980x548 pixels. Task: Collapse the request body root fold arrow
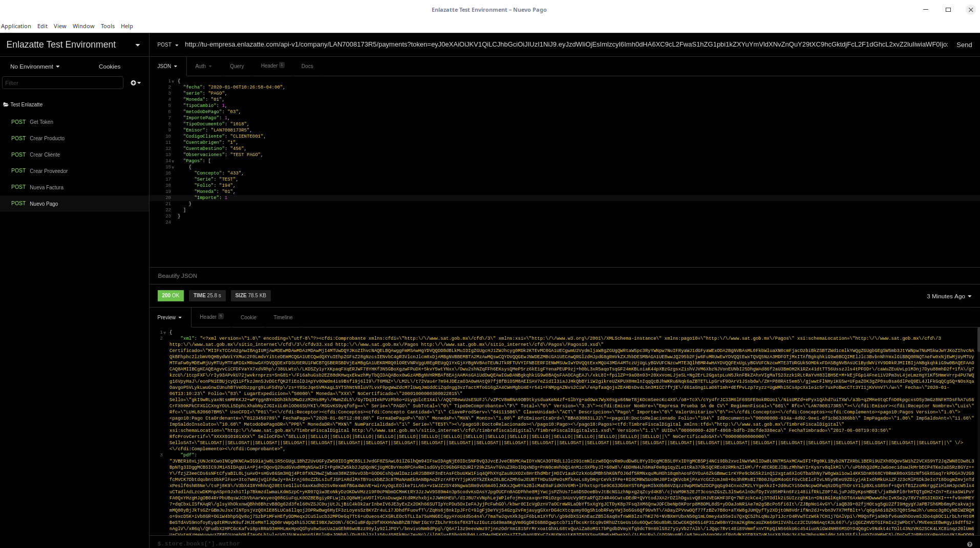[x=173, y=81]
